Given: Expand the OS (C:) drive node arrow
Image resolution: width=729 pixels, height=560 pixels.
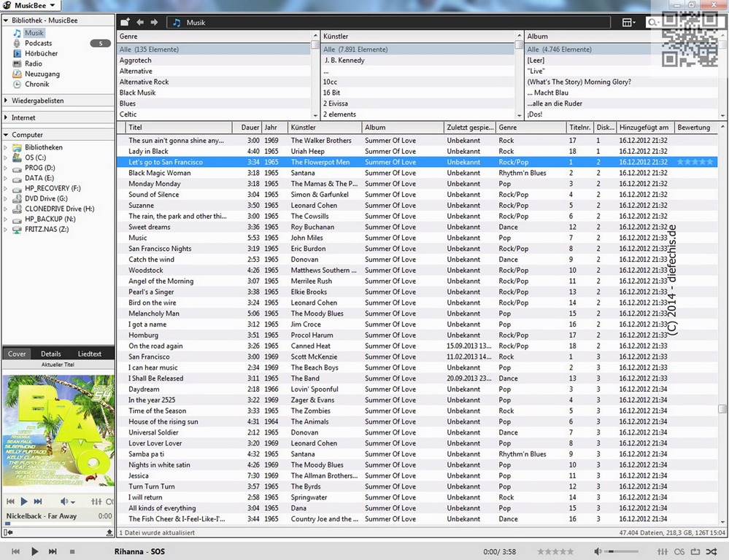Looking at the screenshot, I should (x=6, y=157).
